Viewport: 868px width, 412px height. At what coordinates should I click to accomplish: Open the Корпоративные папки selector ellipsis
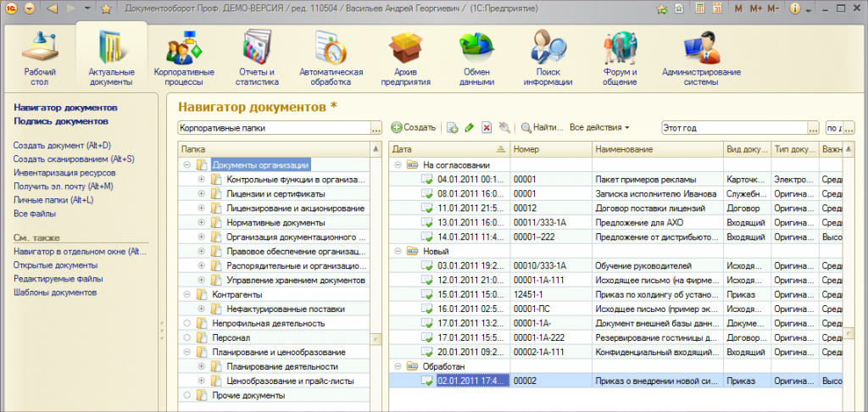tap(376, 127)
